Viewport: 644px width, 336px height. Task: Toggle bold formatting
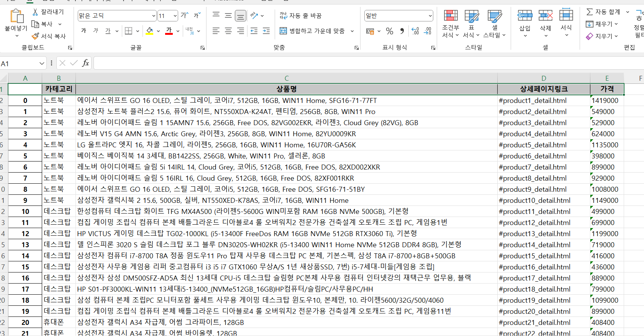(84, 31)
